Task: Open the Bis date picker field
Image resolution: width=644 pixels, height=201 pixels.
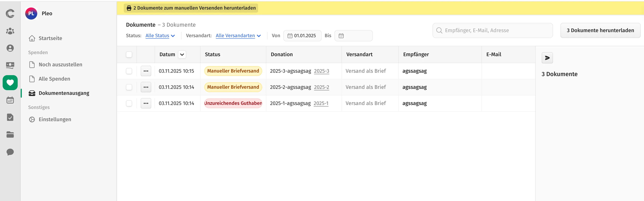Action: pyautogui.click(x=353, y=36)
